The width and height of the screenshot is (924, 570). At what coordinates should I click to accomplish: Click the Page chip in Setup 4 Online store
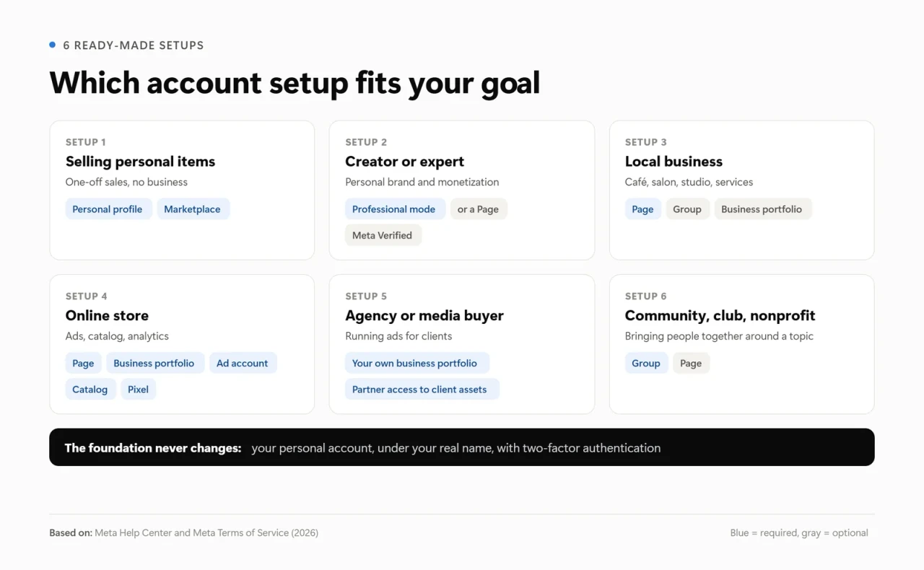(x=84, y=363)
